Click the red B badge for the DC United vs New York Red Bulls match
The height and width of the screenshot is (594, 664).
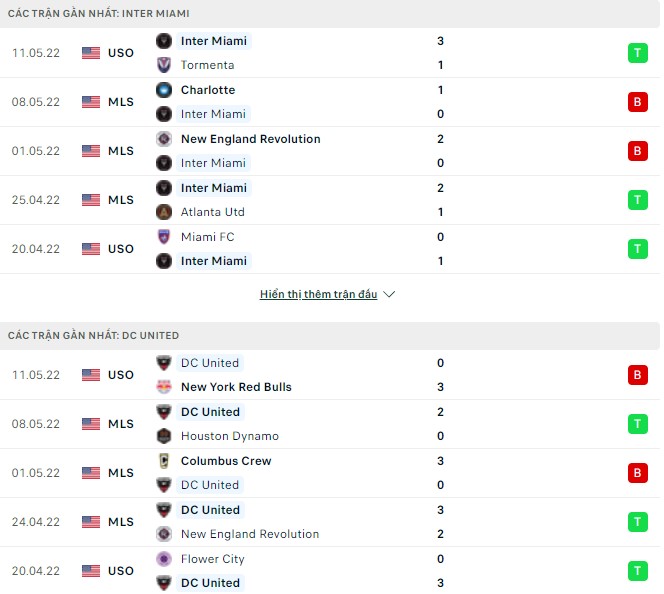(636, 375)
